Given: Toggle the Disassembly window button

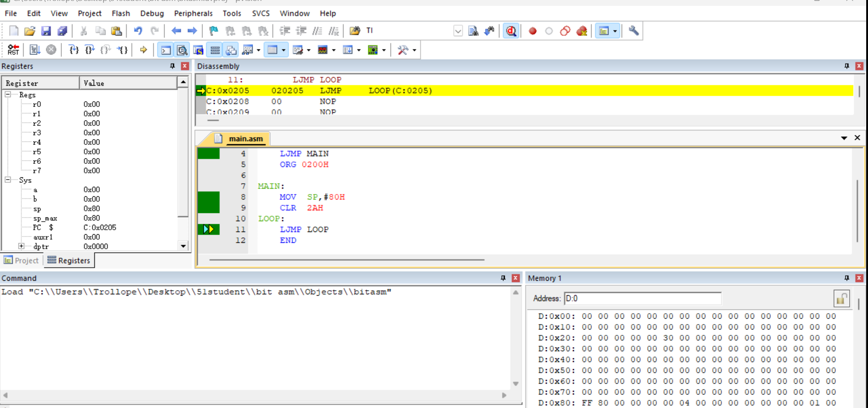Looking at the screenshot, I should click(182, 50).
